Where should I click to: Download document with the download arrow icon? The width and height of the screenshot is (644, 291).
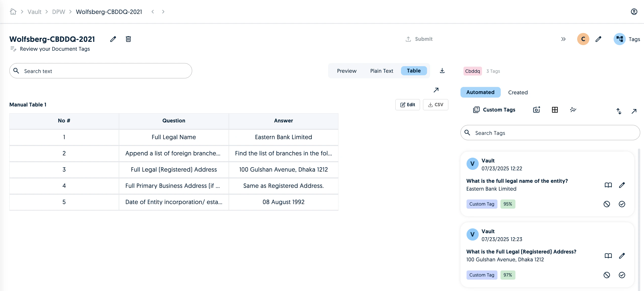coord(442,71)
